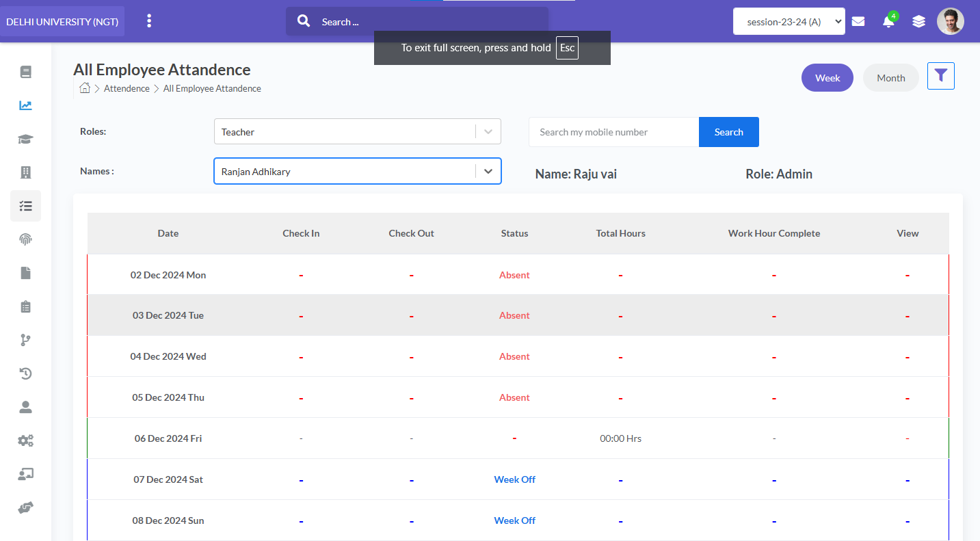
Task: Open the graduation cap sidebar icon
Action: click(25, 139)
